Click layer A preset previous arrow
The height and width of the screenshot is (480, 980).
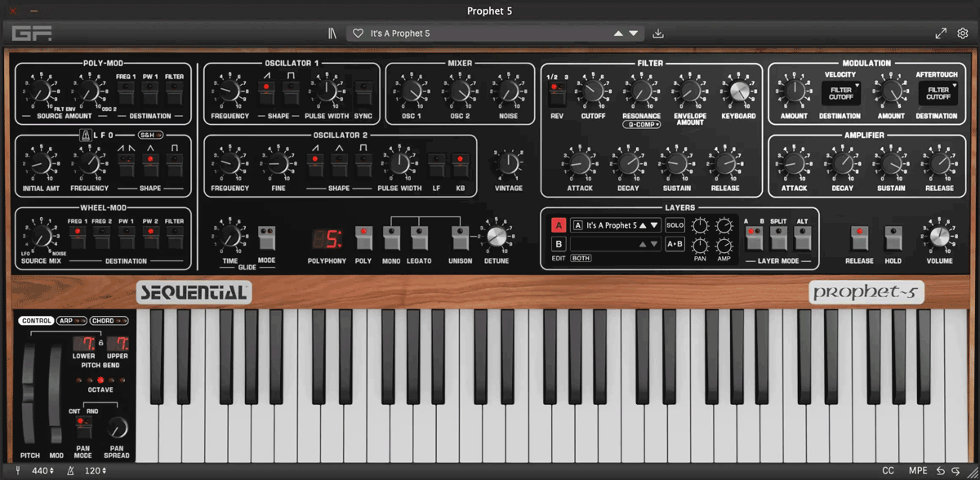tap(643, 225)
